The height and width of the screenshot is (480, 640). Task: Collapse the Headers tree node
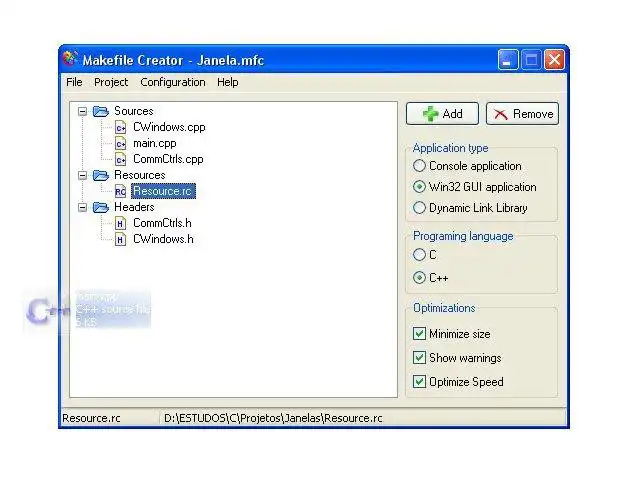[82, 207]
